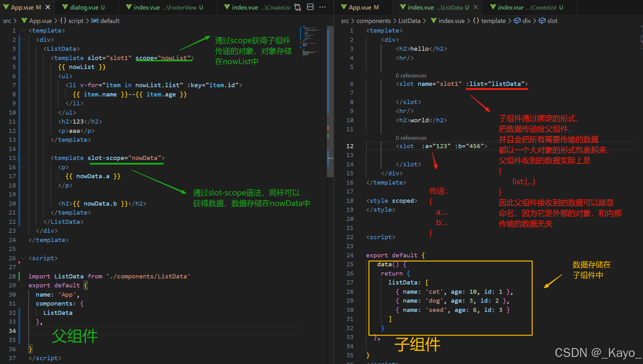Viewport: 643px width, 364px height.
Task: Click the split editor icon
Action: pyautogui.click(x=310, y=7)
